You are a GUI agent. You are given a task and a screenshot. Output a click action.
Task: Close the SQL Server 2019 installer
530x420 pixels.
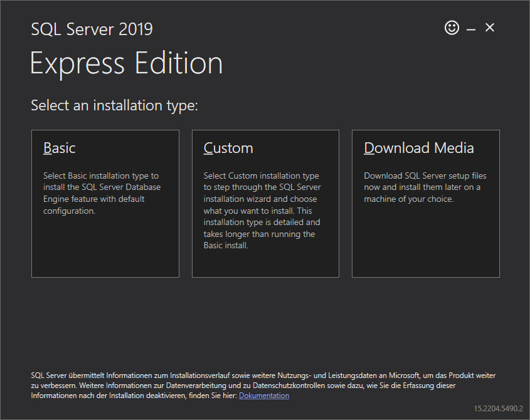pyautogui.click(x=490, y=28)
